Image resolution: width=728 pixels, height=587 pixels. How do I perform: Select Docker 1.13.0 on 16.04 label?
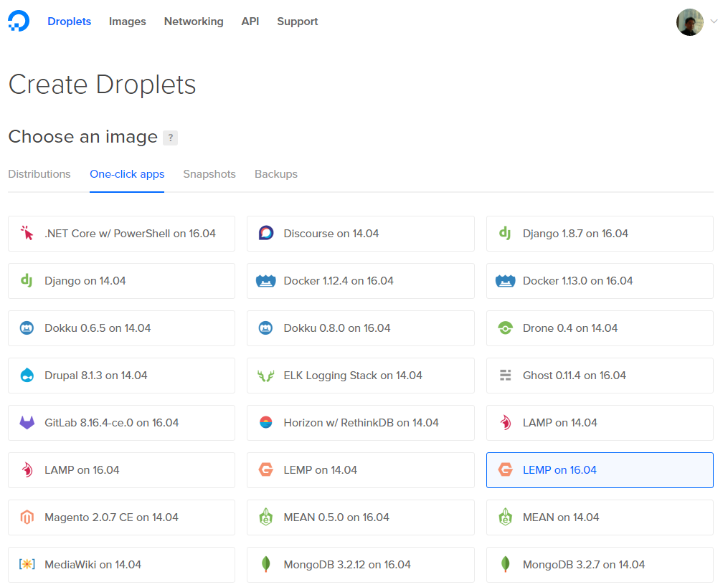[577, 281]
